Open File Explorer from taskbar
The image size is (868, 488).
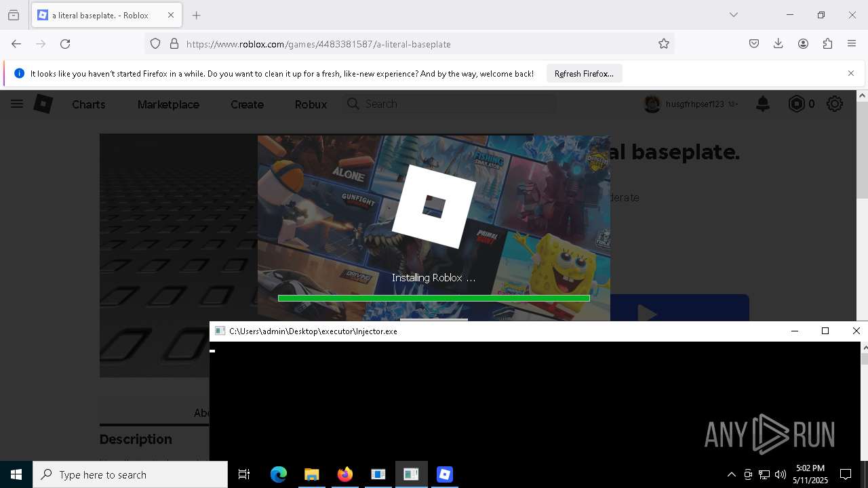click(311, 474)
